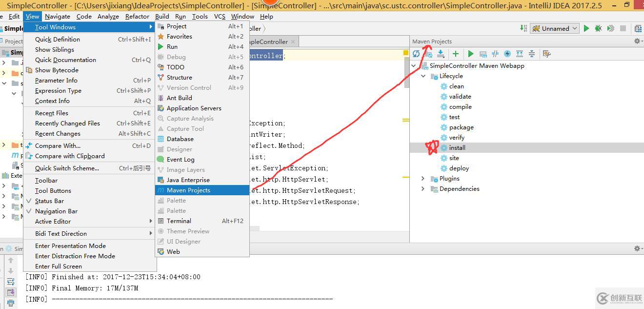Open Terminal from Tool Windows submenu

[x=179, y=221]
